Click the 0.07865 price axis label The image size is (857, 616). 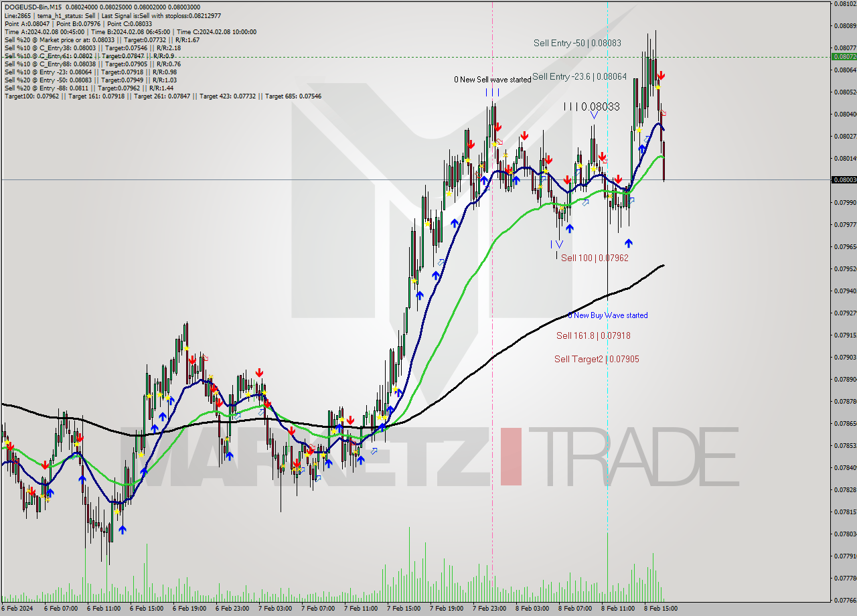845,423
